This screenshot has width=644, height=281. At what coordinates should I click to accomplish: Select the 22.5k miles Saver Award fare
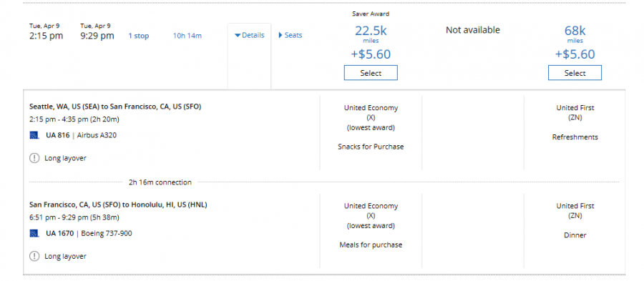pyautogui.click(x=371, y=73)
